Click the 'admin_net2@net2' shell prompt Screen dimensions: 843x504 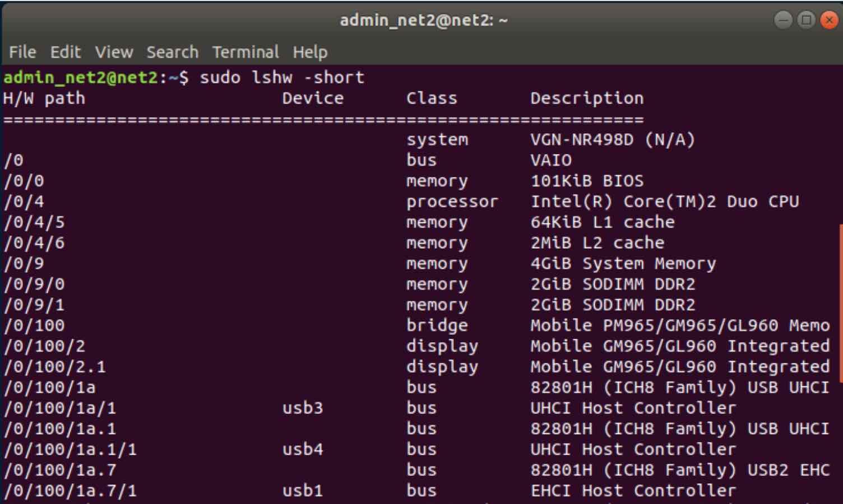81,77
